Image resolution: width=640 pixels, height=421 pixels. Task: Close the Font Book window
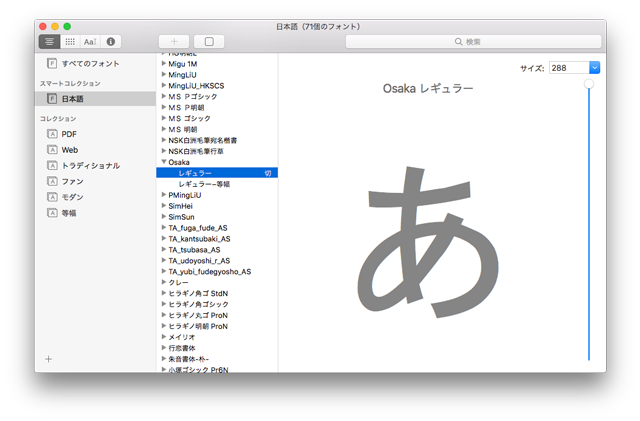[43, 27]
